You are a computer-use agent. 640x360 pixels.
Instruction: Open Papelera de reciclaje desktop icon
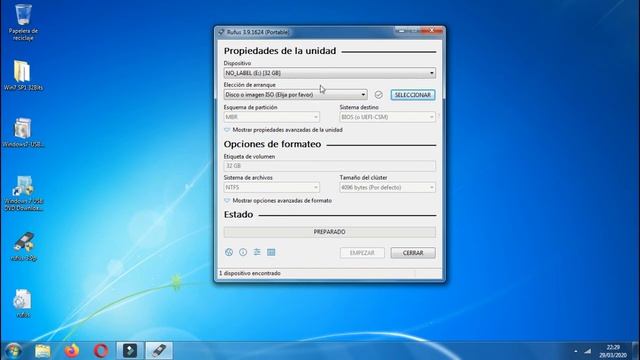(x=23, y=22)
